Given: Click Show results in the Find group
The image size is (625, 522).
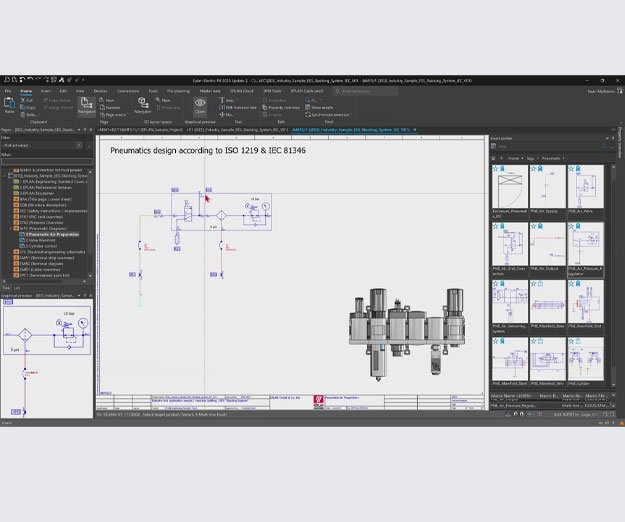Looking at the screenshot, I should [319, 108].
